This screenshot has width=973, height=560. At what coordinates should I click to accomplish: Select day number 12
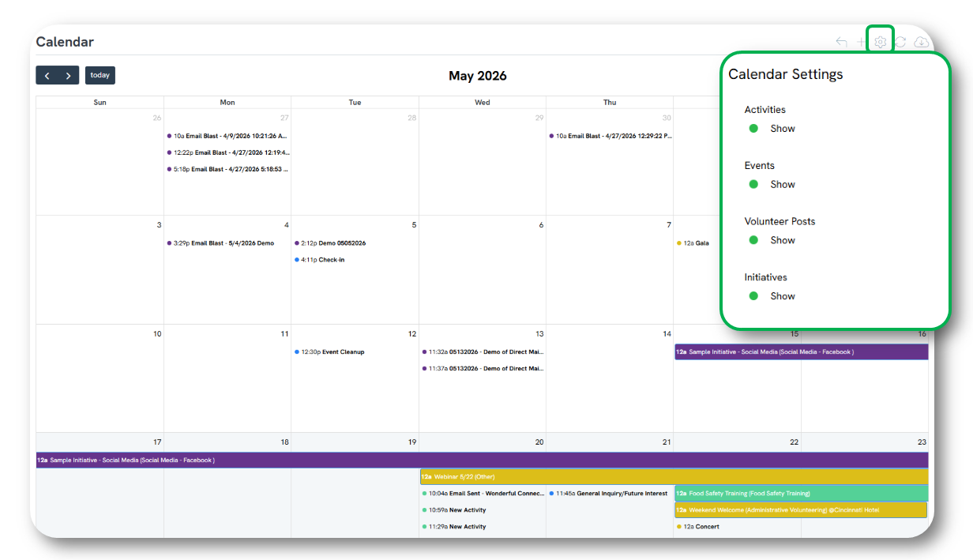coord(411,334)
